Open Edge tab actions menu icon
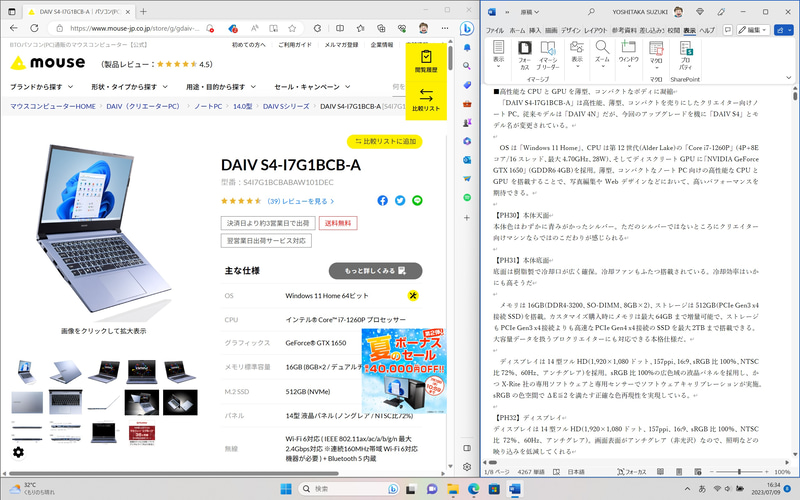 point(12,11)
